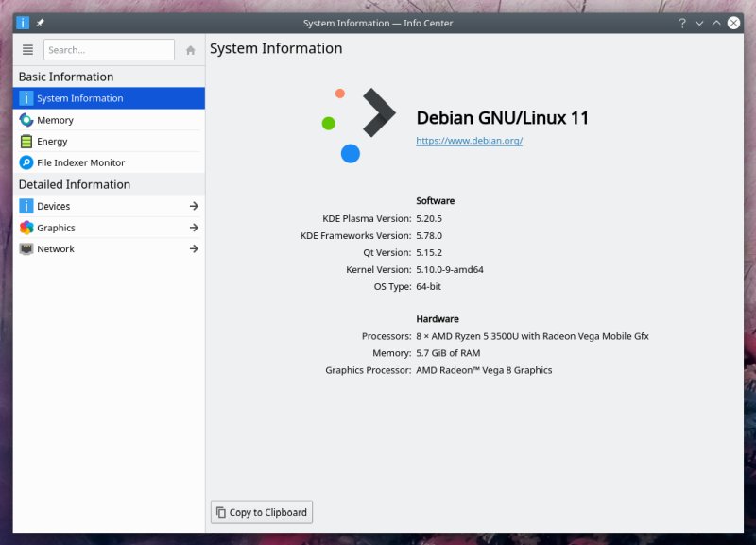Expand Devices using its arrow
The image size is (756, 545).
[194, 206]
